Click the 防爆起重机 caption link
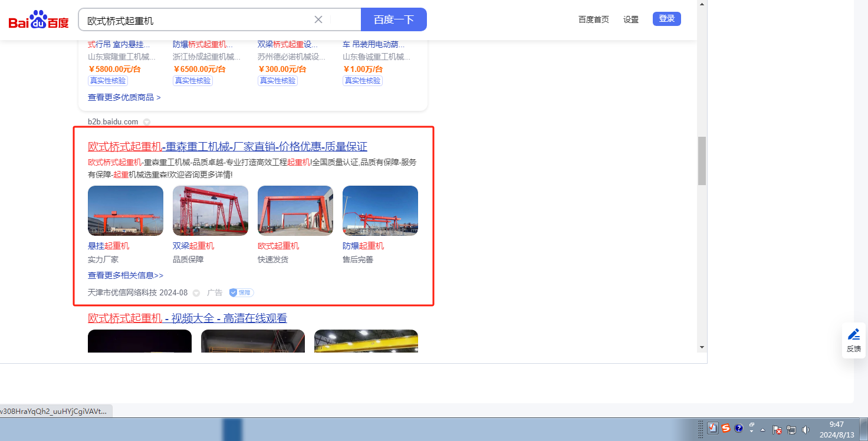 click(363, 246)
